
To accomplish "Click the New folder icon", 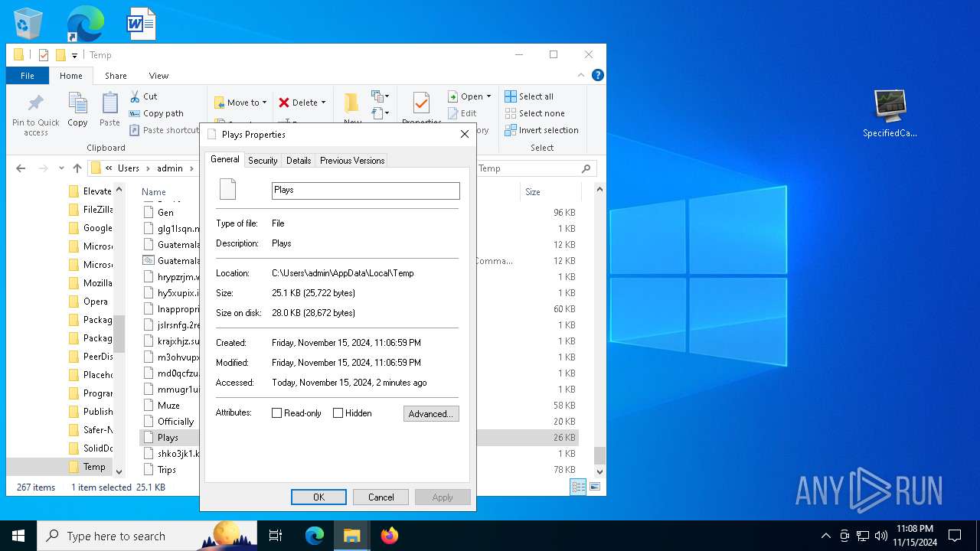I will coord(351,103).
